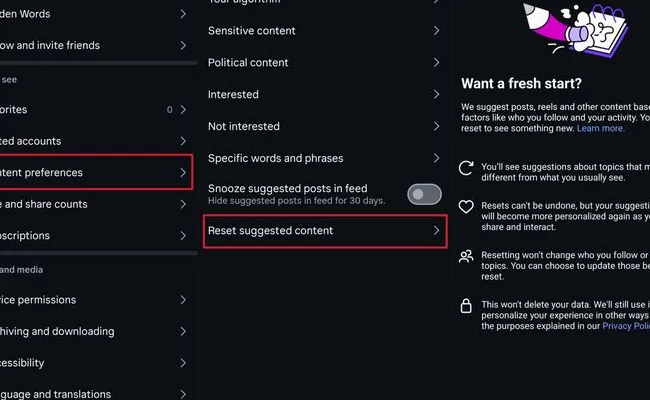The height and width of the screenshot is (400, 650).
Task: Open Reset suggested content
Action: [323, 231]
